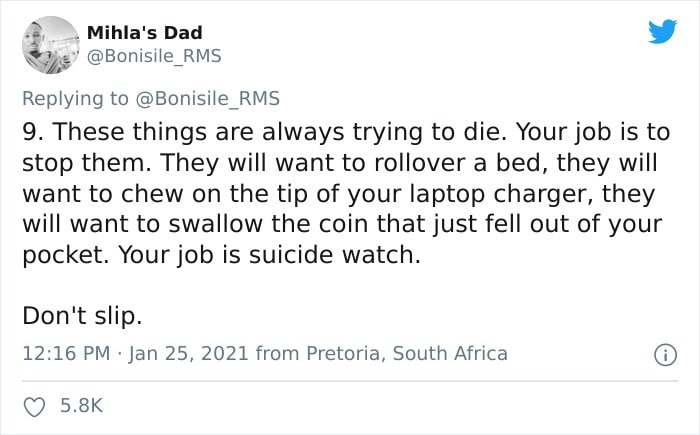The image size is (700, 435).
Task: Click "pocket." at the last paragraph line
Action: coord(66,255)
